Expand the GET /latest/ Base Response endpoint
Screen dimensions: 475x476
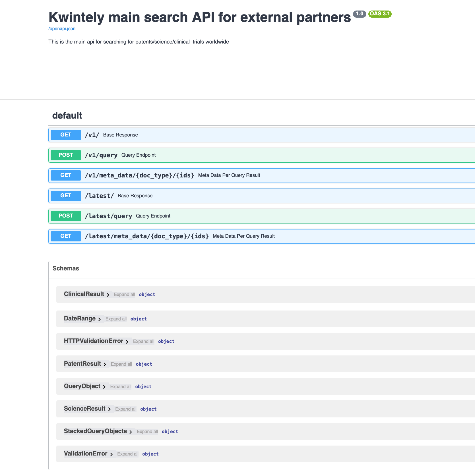[x=262, y=196]
